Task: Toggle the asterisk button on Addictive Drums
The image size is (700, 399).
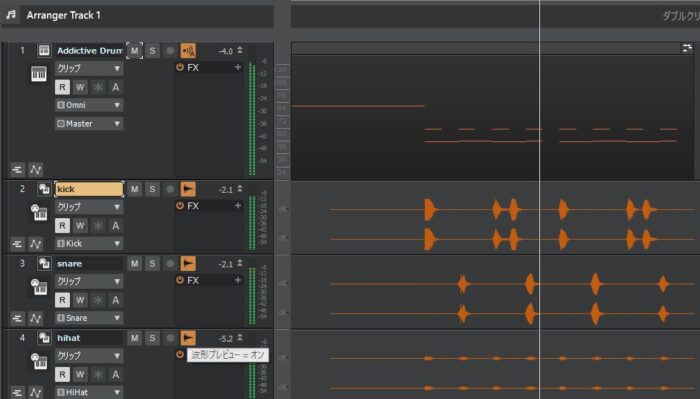Action: point(98,87)
